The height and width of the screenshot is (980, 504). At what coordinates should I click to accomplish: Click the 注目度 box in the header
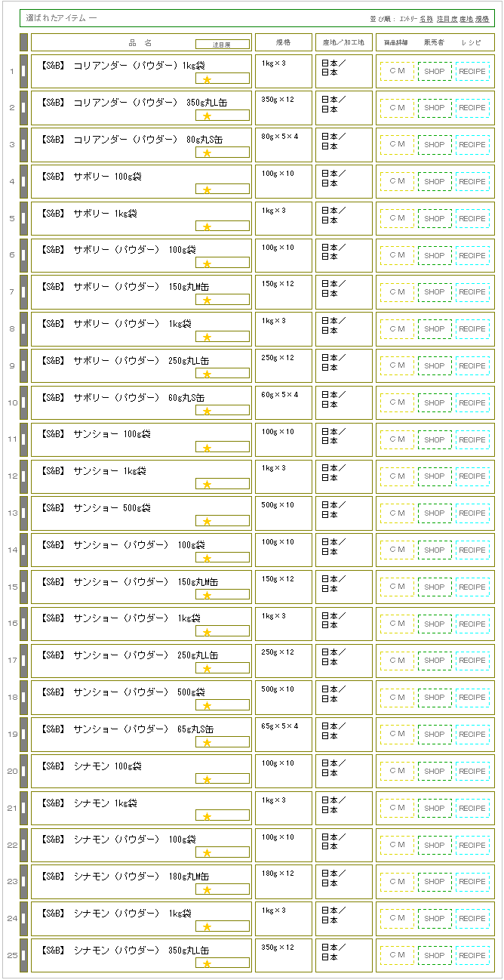(222, 45)
